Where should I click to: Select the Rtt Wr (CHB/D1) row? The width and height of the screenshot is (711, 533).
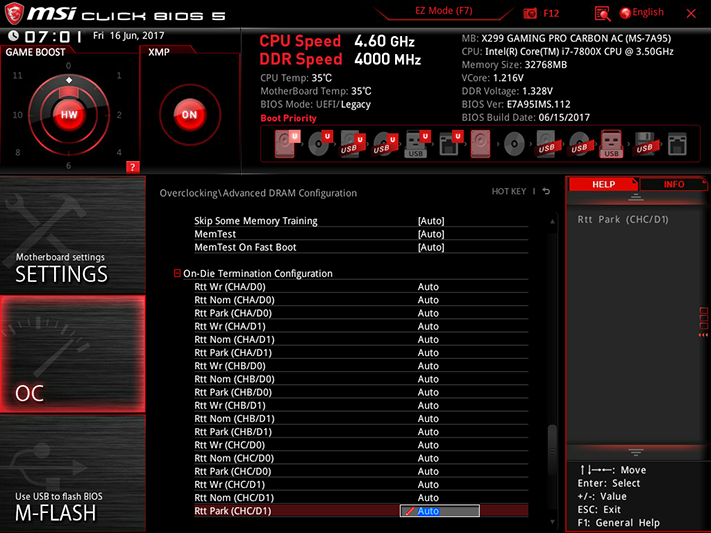click(361, 405)
